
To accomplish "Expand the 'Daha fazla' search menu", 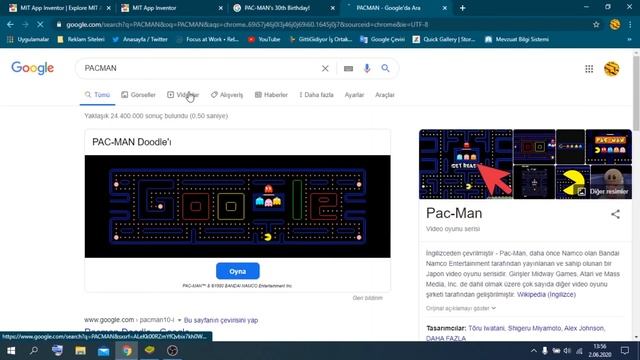I will (x=316, y=95).
